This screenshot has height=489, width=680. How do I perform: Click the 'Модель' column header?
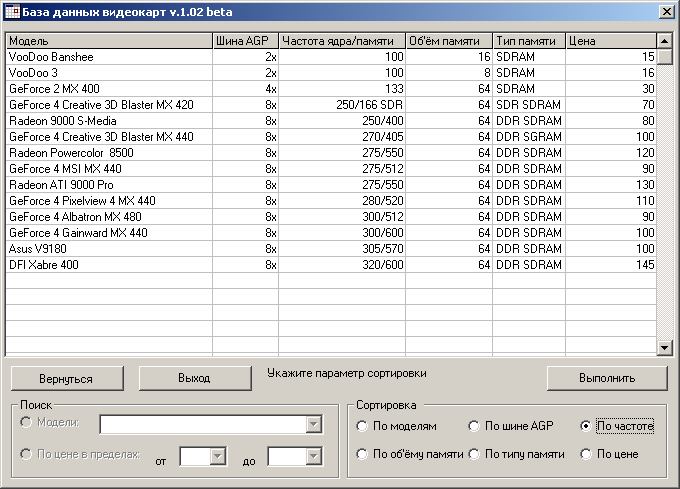tap(108, 41)
